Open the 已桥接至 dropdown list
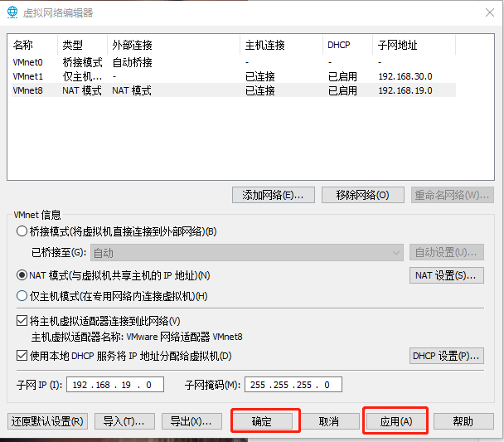This screenshot has width=504, height=442. point(246,253)
